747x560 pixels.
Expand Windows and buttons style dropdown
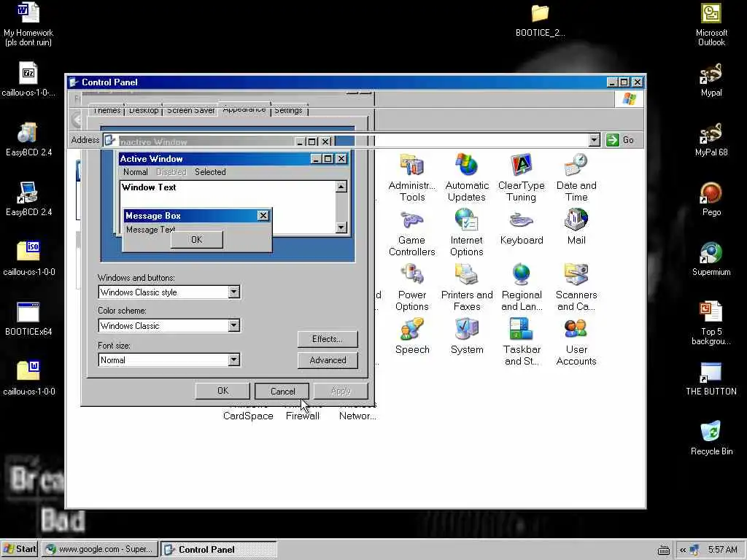[233, 292]
